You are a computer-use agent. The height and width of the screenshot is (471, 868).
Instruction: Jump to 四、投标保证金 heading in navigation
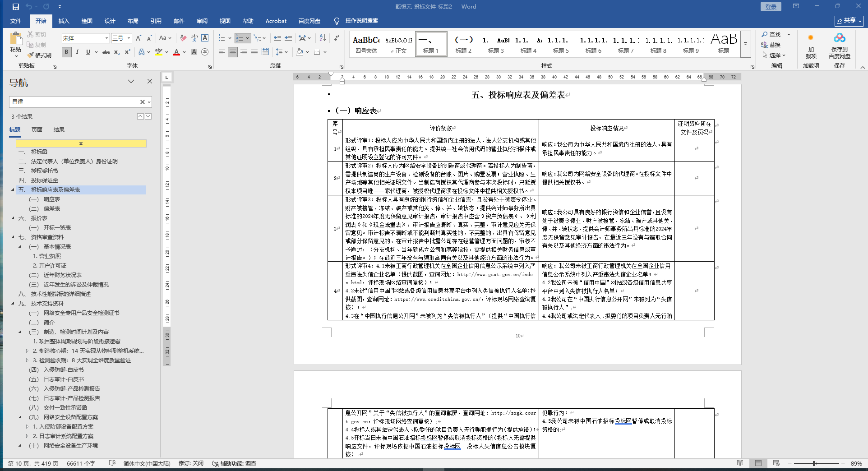click(x=38, y=180)
